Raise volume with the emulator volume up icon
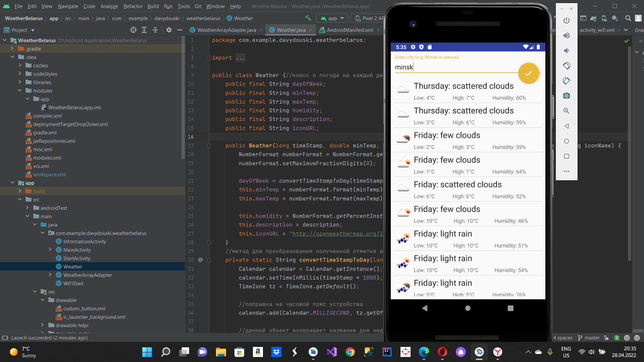This screenshot has height=362, width=644. pos(567,36)
